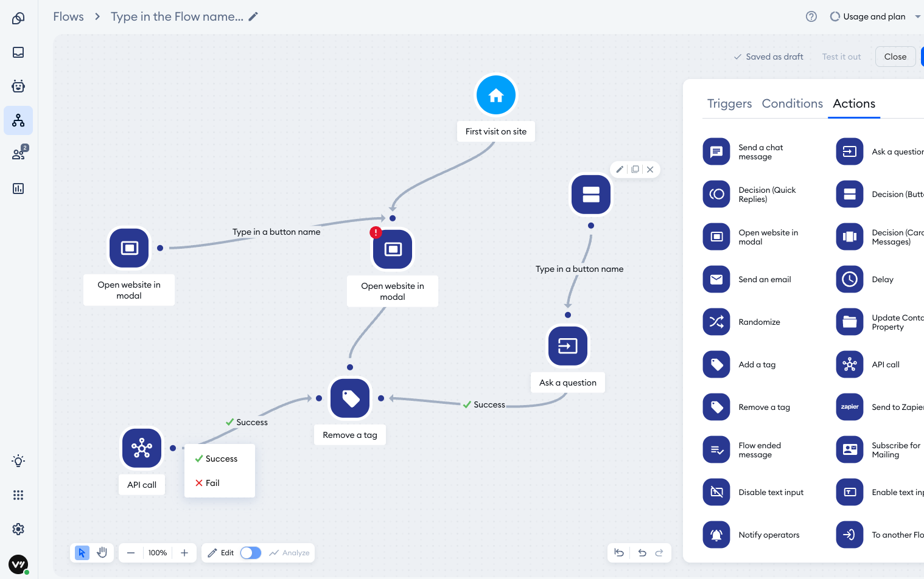Choose the Send an email action icon
Viewport: 924px width, 579px height.
coord(716,280)
